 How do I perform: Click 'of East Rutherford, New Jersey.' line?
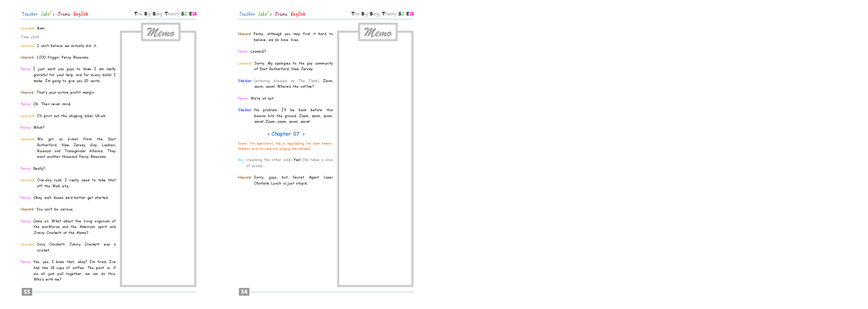[x=284, y=69]
